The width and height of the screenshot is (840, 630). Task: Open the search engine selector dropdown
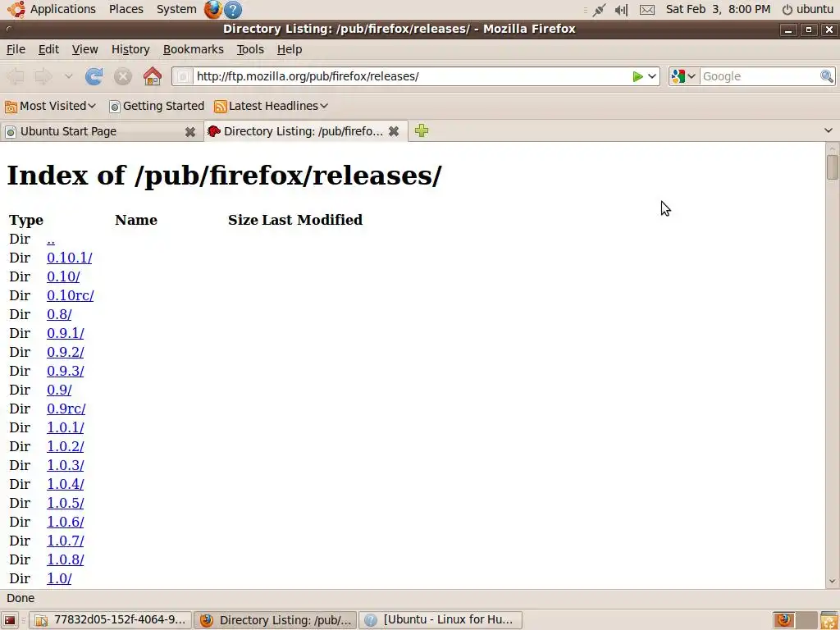click(683, 76)
